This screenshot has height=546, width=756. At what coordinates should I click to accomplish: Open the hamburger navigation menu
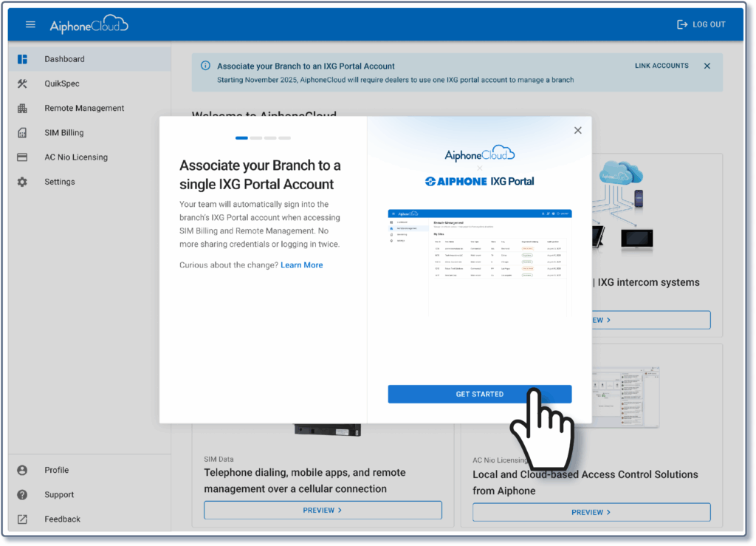coord(30,24)
